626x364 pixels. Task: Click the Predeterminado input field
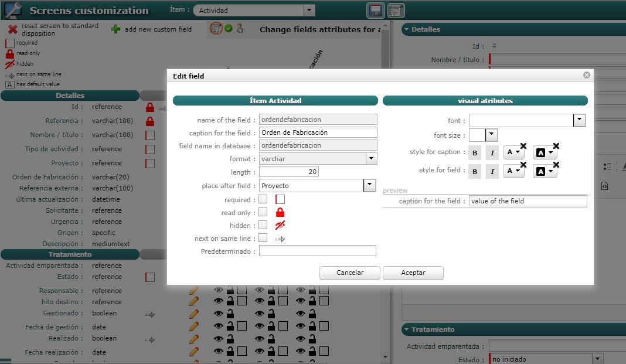click(317, 251)
